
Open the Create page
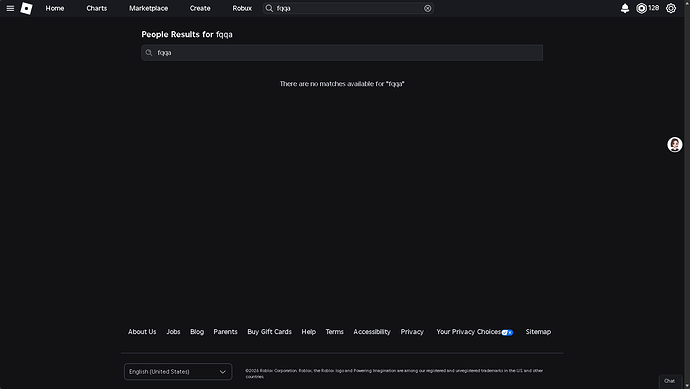click(200, 8)
